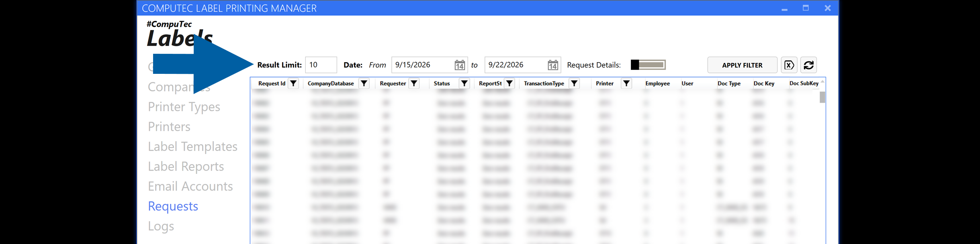Click the Excel export icon

click(789, 65)
